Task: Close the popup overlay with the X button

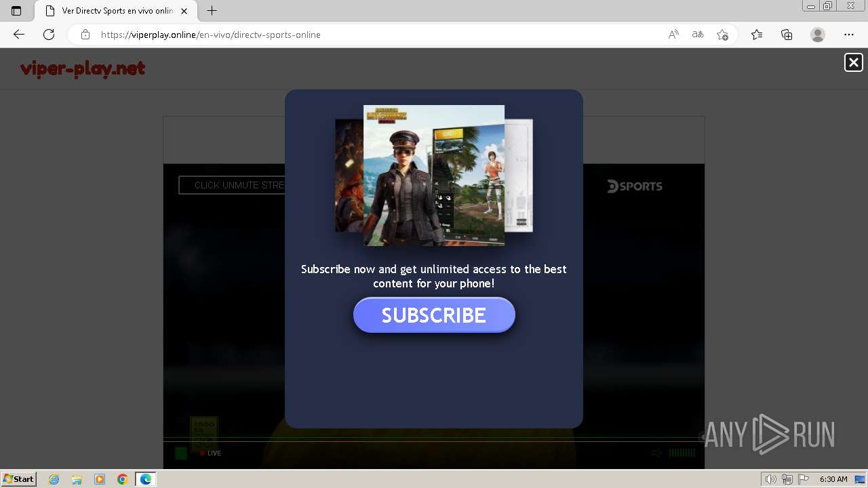Action: (853, 62)
